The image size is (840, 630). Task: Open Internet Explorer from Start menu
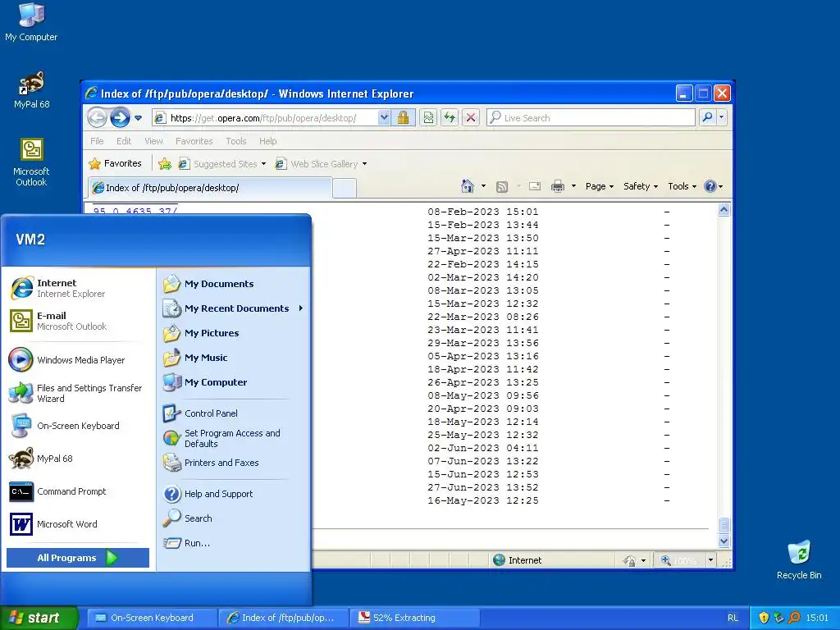click(x=80, y=288)
